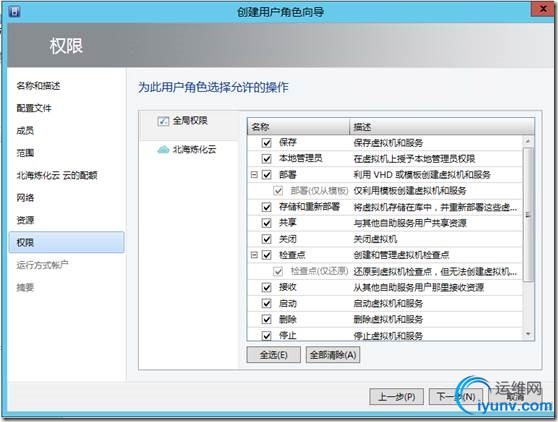
Task: Click the permissions list scrollbar thumb
Action: (x=528, y=215)
